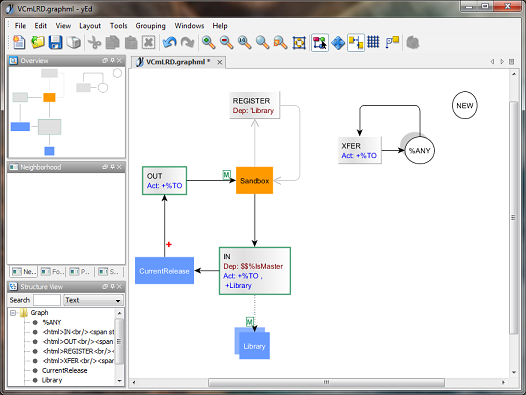Open the Layout menu
This screenshot has width=526, height=395.
click(90, 26)
